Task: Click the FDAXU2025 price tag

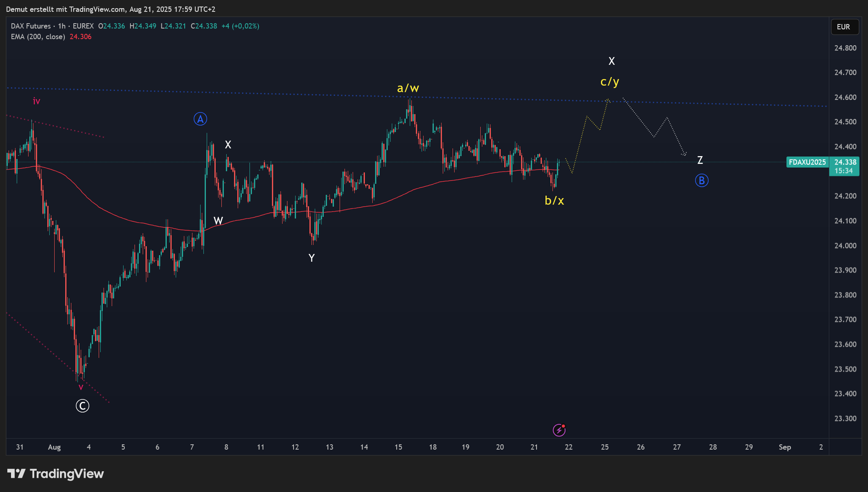Action: 807,162
